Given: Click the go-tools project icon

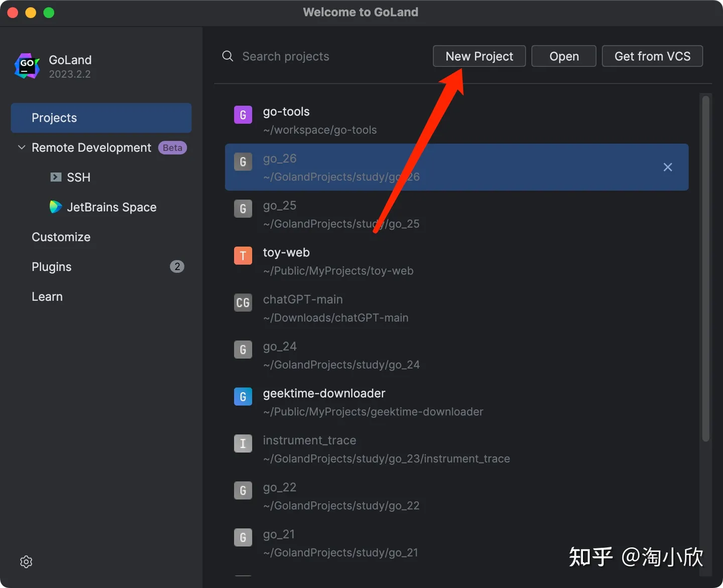Looking at the screenshot, I should tap(243, 114).
